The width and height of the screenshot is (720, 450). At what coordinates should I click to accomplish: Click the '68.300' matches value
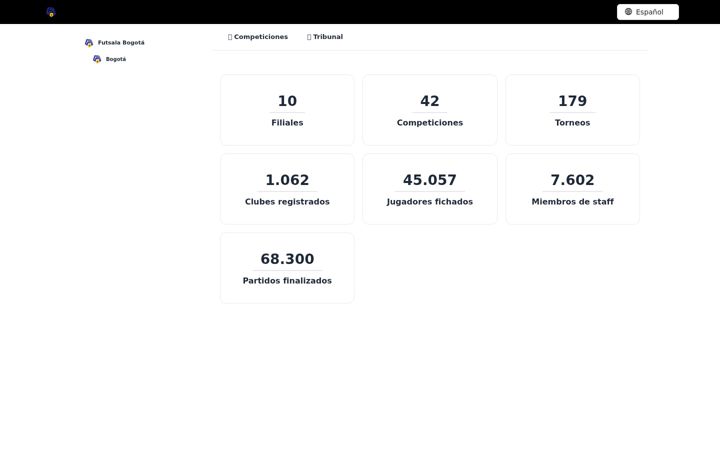tap(287, 259)
